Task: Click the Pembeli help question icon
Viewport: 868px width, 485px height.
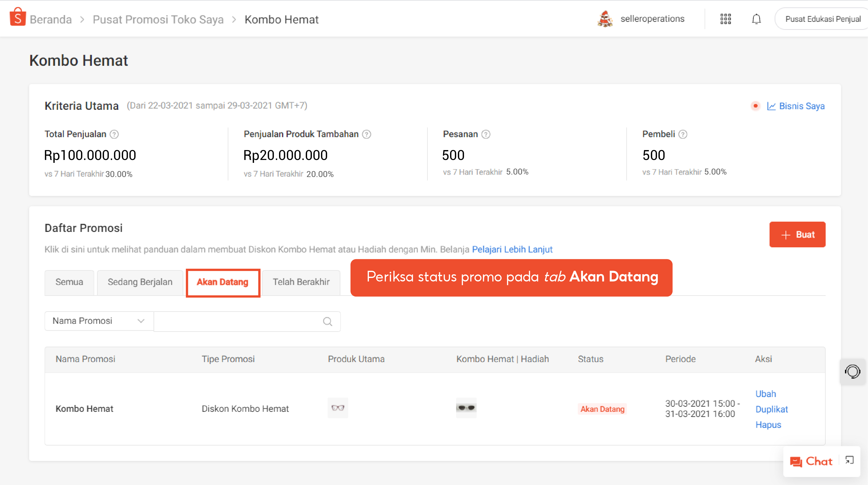Action: coord(683,134)
